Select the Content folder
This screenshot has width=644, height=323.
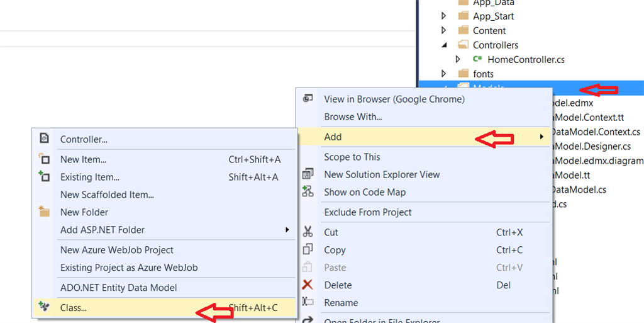point(489,30)
